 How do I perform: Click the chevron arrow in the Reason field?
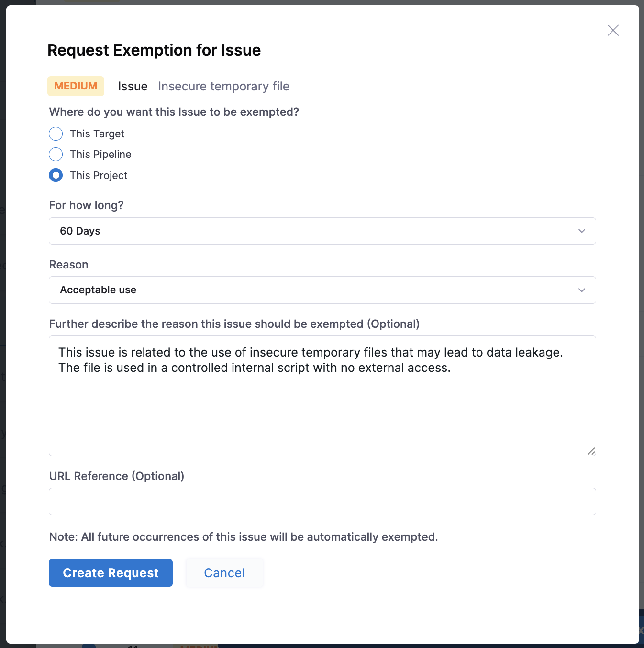coord(582,290)
